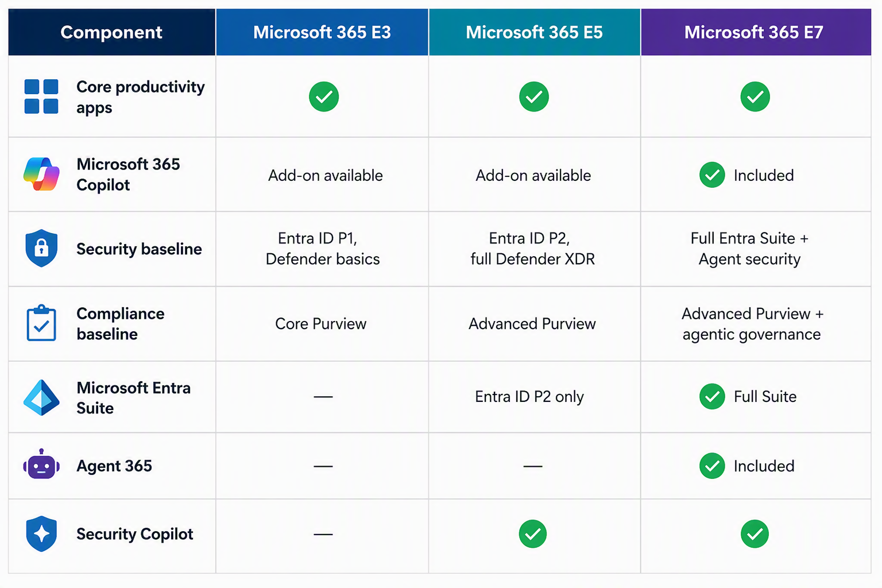Click E7 checkmark in Agent 365 row
Screen dimensions: 882x588
tap(712, 466)
